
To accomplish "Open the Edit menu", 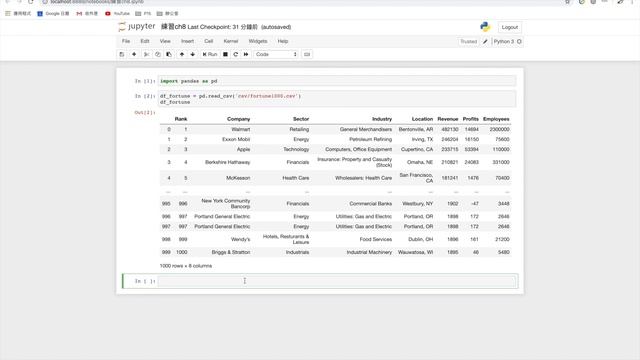I will click(145, 41).
